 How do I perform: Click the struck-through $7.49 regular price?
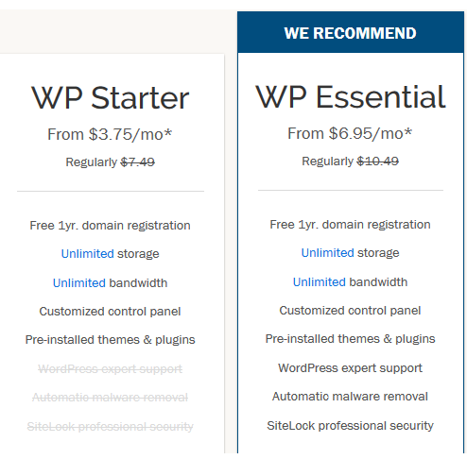pyautogui.click(x=138, y=162)
